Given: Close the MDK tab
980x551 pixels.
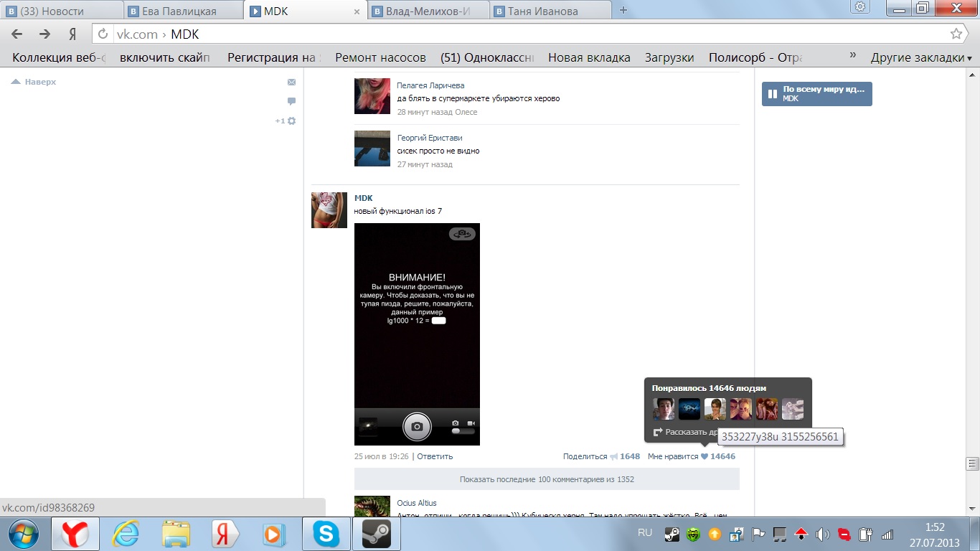Looking at the screenshot, I should coord(357,11).
